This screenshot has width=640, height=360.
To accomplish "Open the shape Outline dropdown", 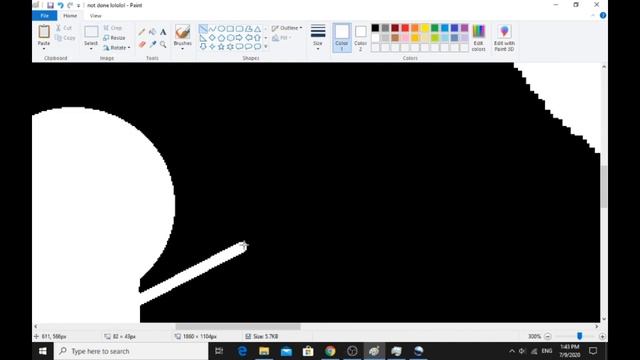I will tap(287, 28).
